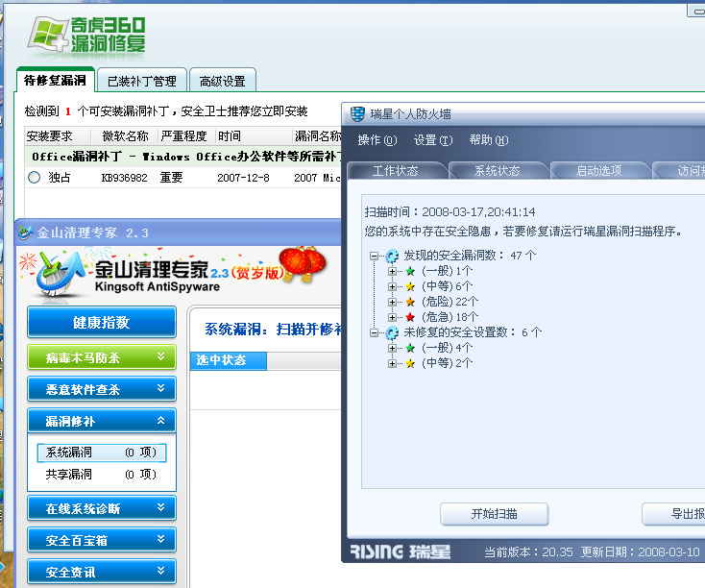Expand the (危险) 22个 vulnerability node
The image size is (705, 588).
click(392, 302)
